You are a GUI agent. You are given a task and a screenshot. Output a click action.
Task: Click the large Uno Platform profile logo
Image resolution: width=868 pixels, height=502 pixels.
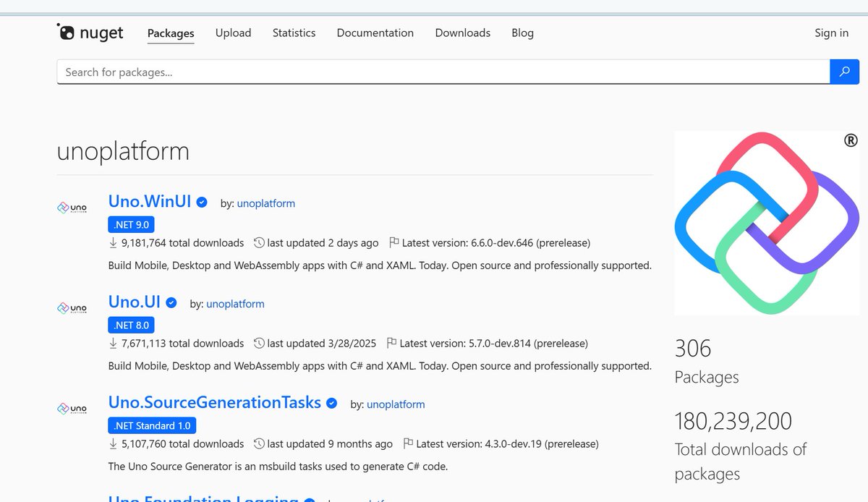767,223
